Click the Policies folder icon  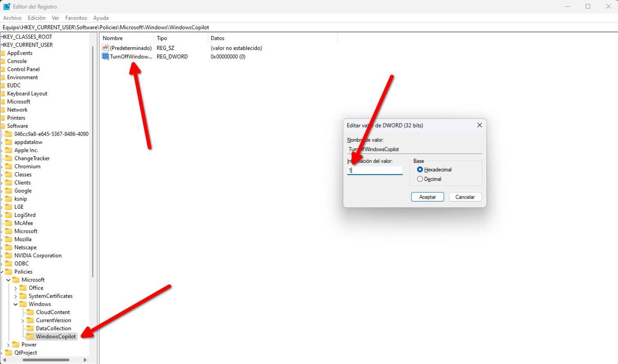point(9,272)
